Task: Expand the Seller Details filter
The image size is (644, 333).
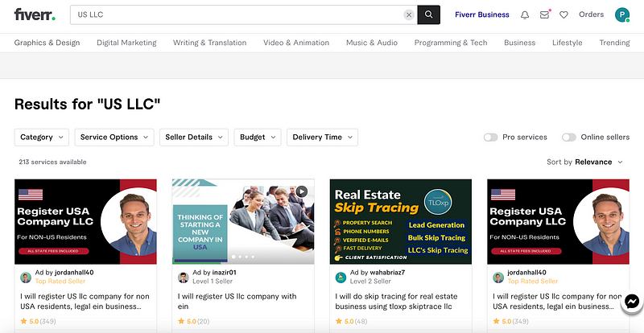Action: [x=194, y=138]
